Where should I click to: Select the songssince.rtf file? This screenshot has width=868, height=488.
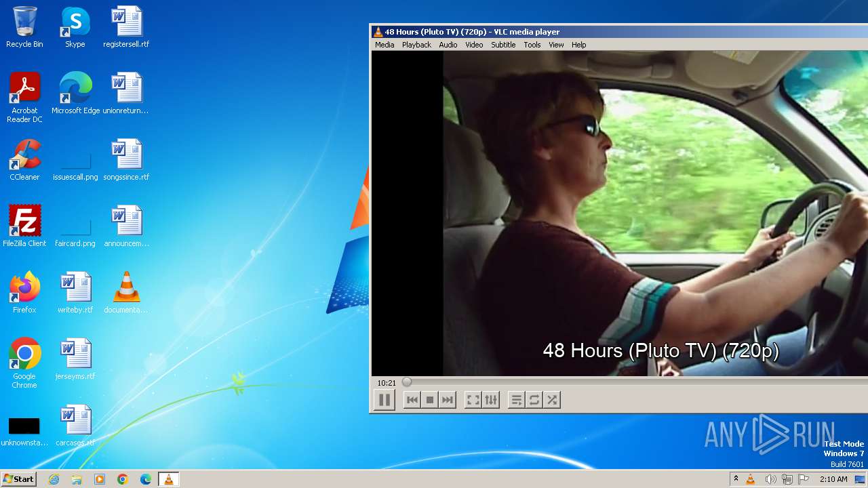click(126, 160)
